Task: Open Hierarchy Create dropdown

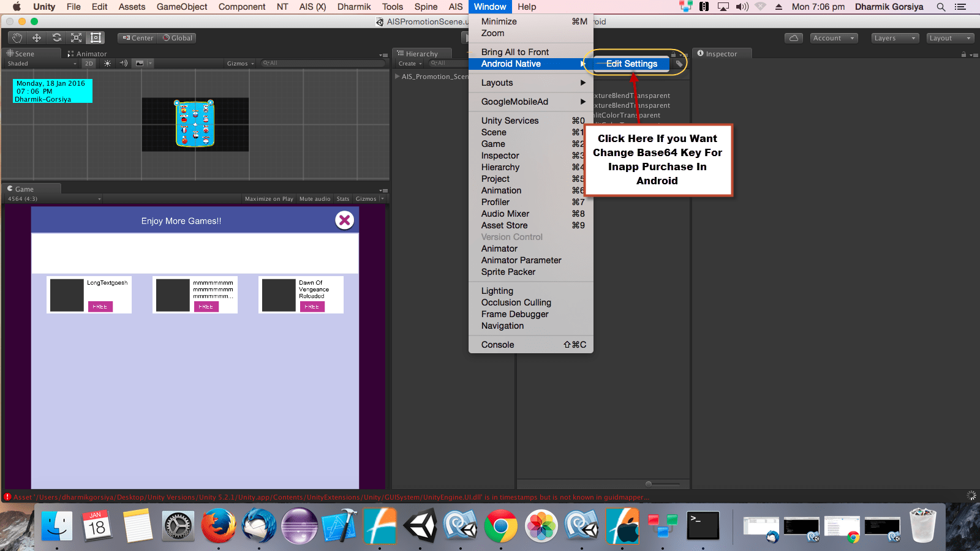Action: [410, 63]
